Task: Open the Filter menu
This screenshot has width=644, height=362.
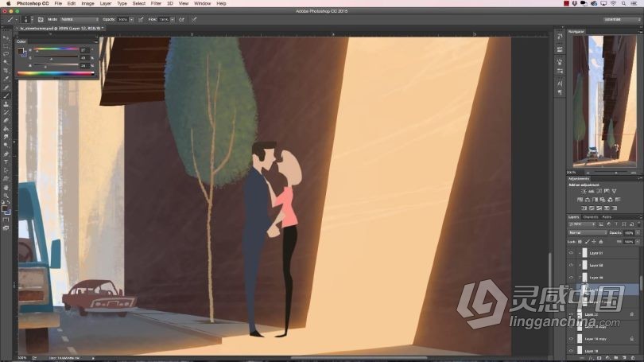Action: tap(156, 3)
